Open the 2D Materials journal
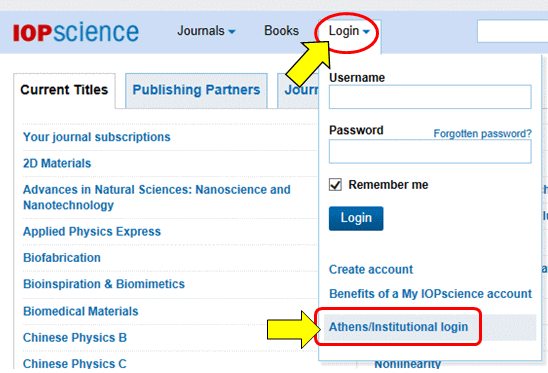 [57, 163]
